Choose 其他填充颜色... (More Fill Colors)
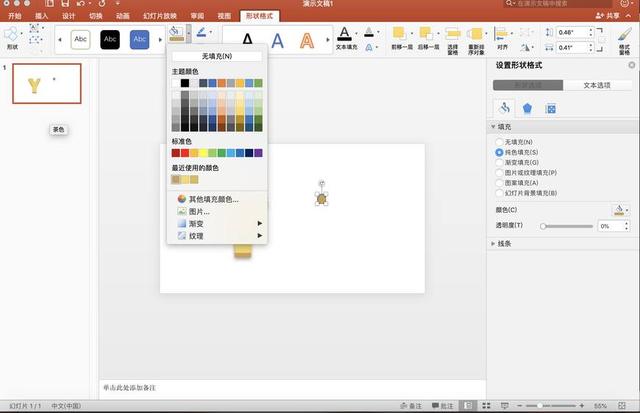 tap(213, 199)
